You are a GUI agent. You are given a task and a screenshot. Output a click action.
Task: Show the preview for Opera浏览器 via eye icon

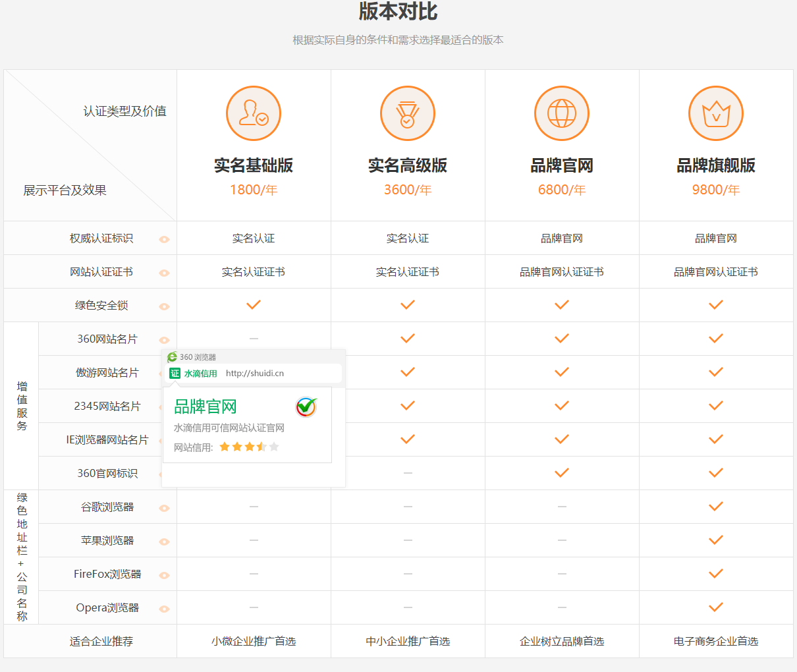tap(164, 609)
